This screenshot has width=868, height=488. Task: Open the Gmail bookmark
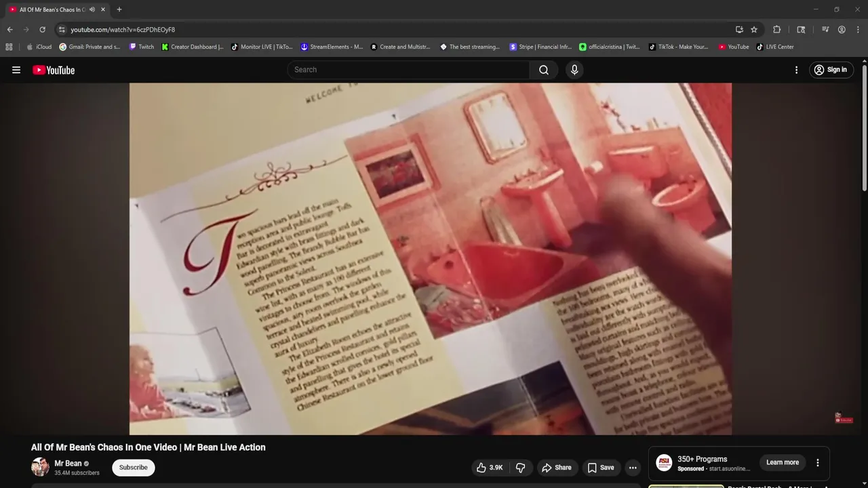click(x=90, y=47)
